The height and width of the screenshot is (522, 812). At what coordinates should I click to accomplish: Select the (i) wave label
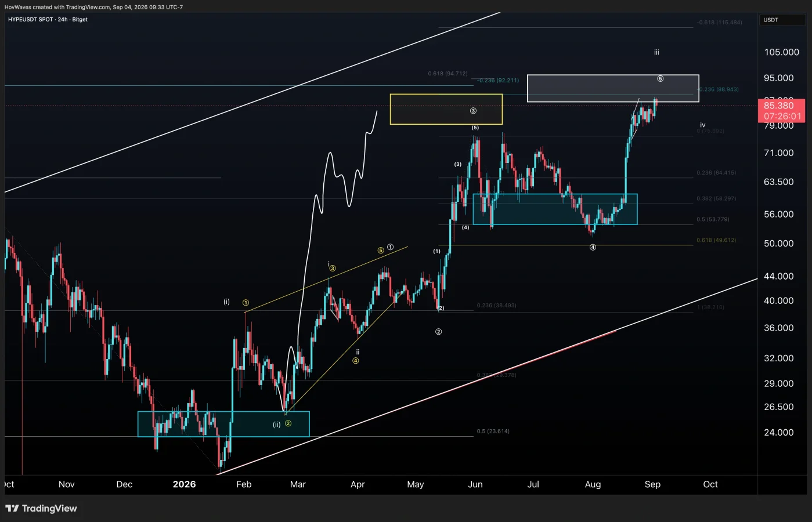click(x=226, y=302)
